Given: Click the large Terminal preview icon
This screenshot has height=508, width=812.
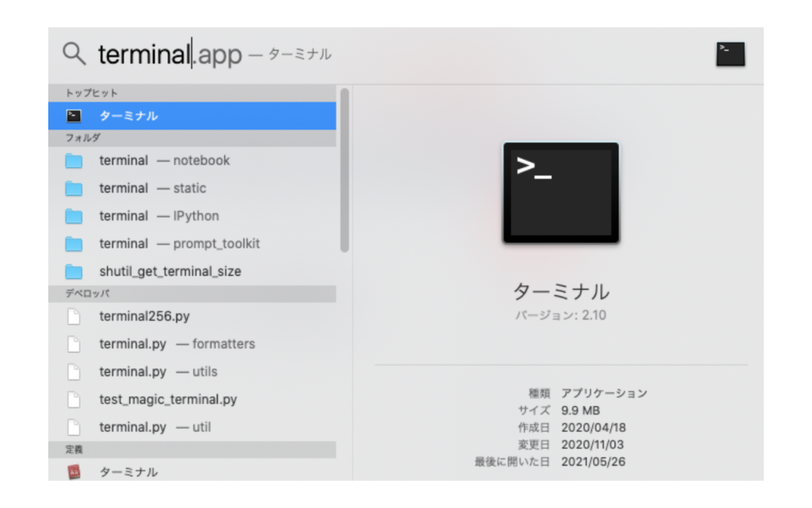Looking at the screenshot, I should tap(561, 193).
